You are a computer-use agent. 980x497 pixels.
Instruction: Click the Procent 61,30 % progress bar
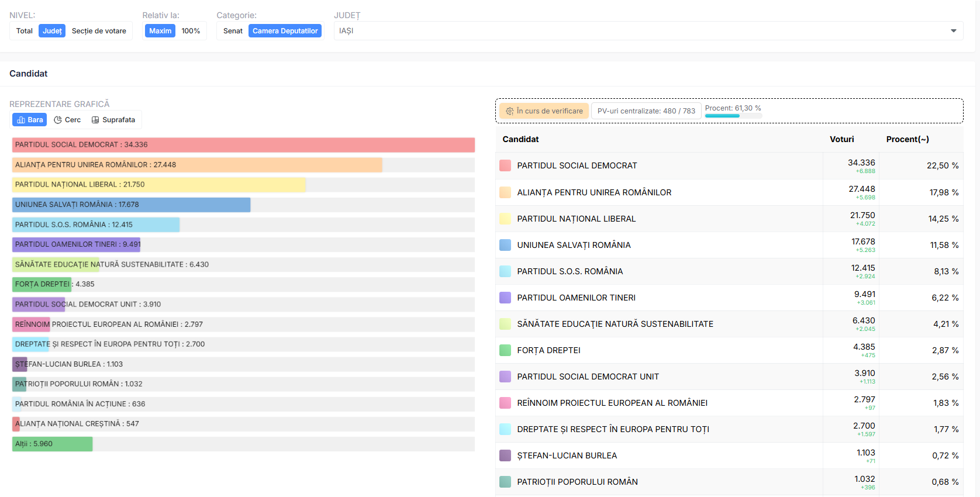click(x=733, y=116)
